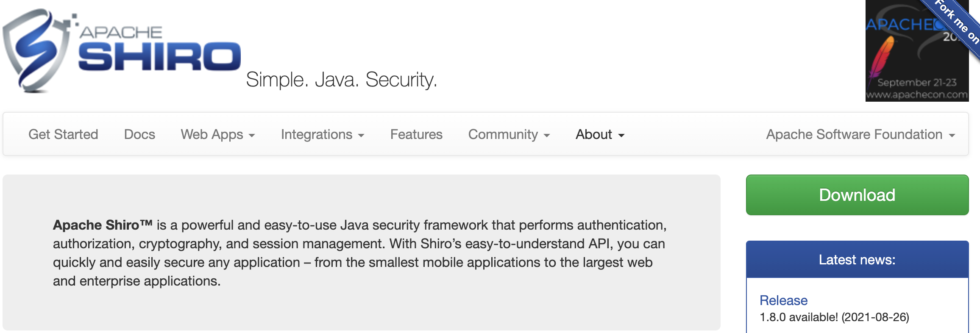Go to the Docs page
The image size is (980, 333).
tap(139, 134)
